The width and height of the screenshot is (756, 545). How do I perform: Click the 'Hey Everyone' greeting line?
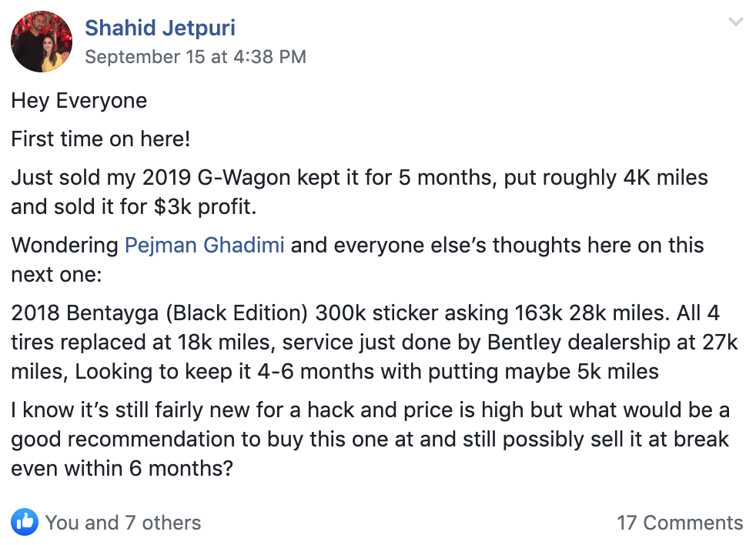[79, 101]
